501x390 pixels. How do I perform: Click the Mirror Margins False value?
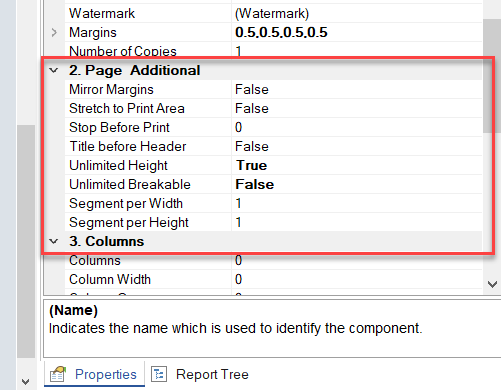pos(357,89)
